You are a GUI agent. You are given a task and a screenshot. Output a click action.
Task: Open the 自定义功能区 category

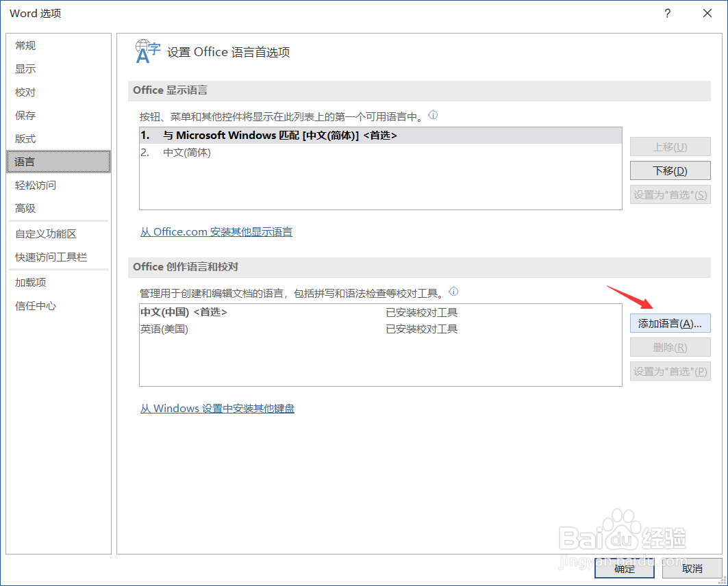[58, 234]
